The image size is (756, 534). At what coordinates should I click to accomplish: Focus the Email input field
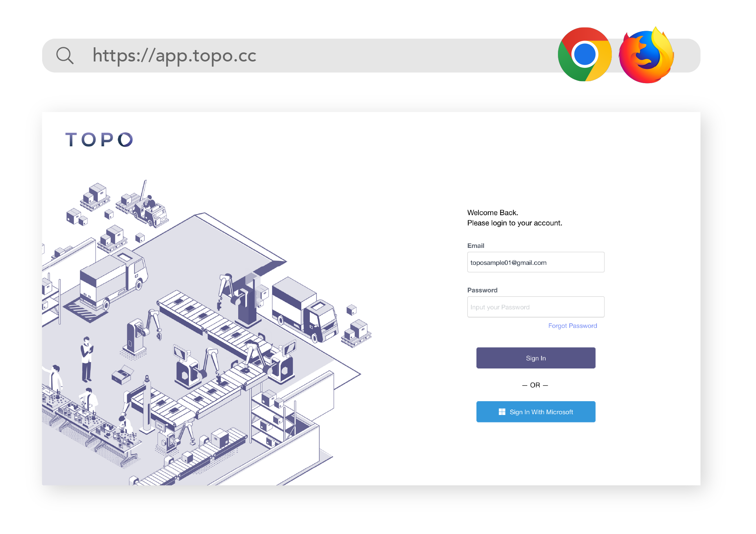(535, 262)
